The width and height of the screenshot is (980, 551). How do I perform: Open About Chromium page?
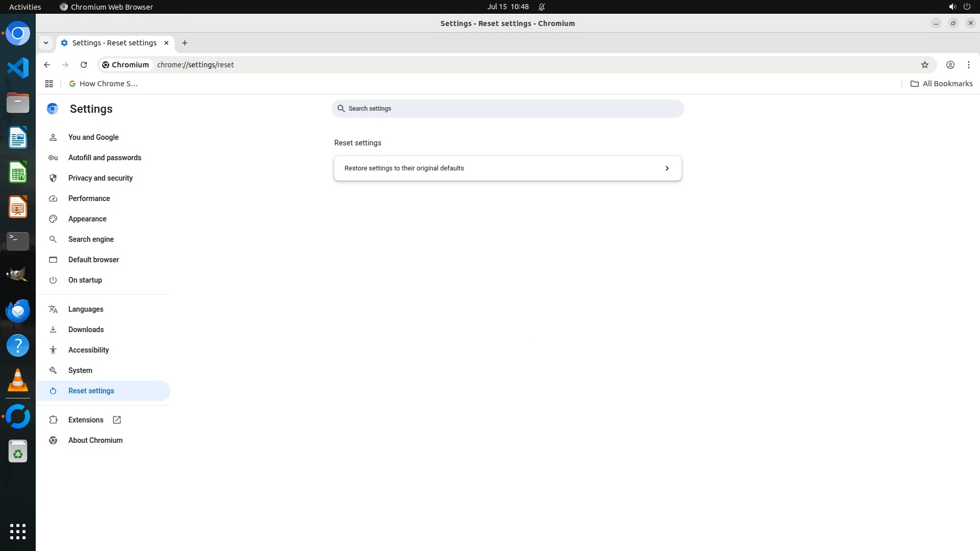click(95, 440)
